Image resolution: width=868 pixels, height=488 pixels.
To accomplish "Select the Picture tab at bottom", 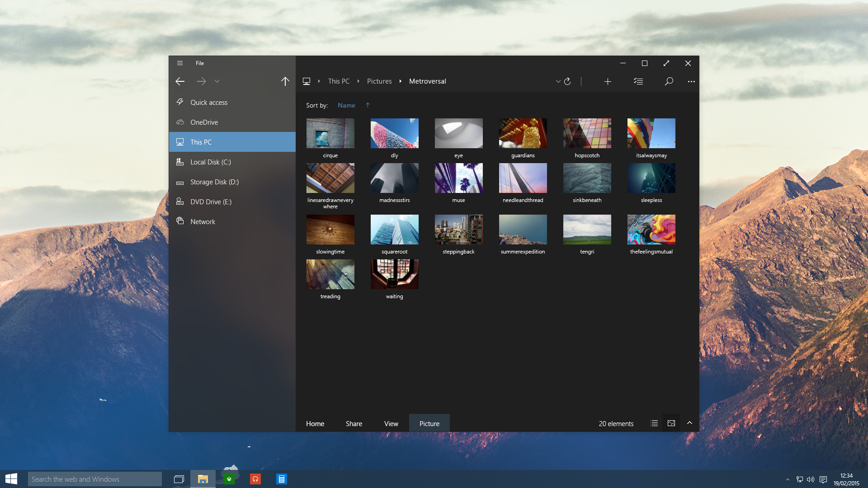I will click(429, 423).
